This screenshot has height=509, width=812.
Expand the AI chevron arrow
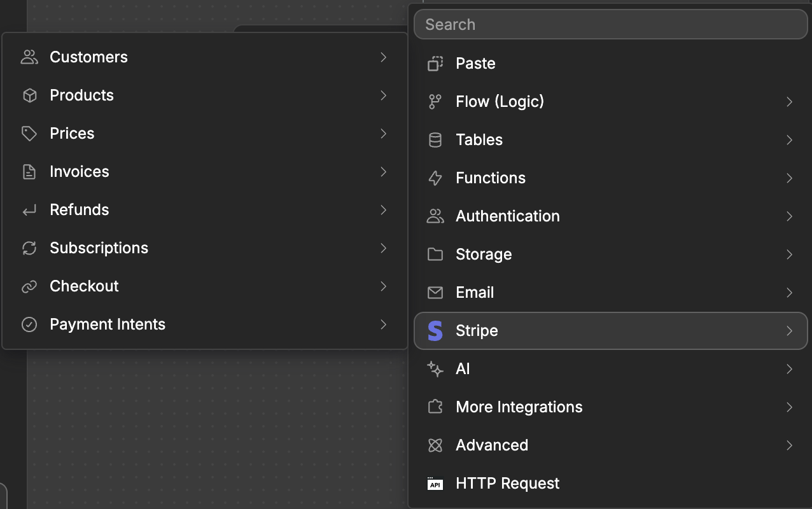pos(790,369)
